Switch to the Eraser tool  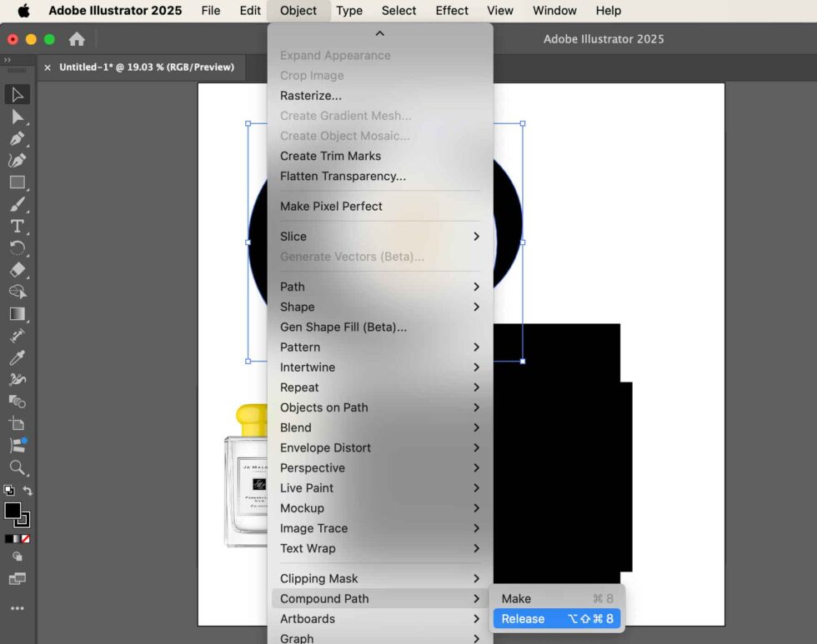tap(18, 270)
